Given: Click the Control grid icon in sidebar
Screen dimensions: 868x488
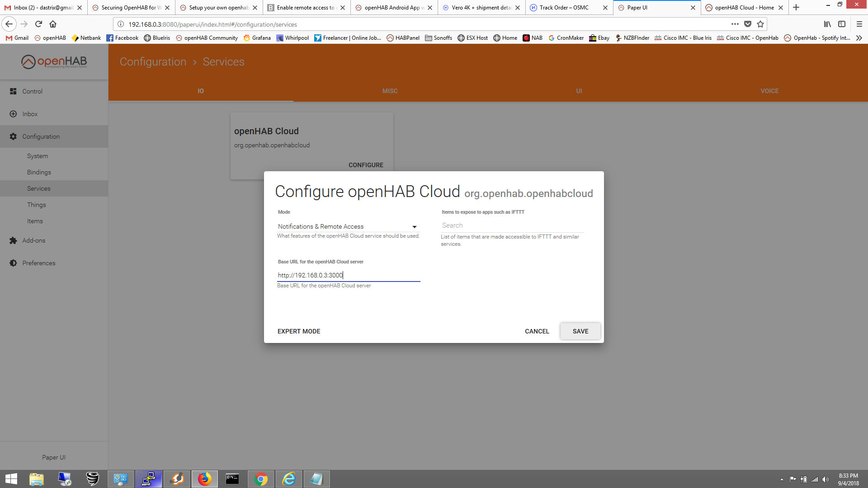Looking at the screenshot, I should tap(13, 91).
